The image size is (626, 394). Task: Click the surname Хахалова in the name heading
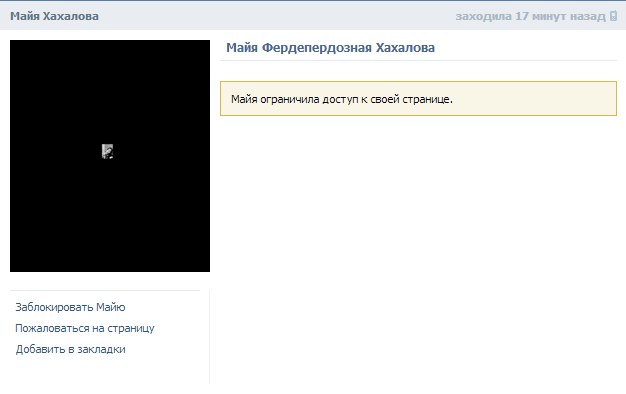pos(405,48)
